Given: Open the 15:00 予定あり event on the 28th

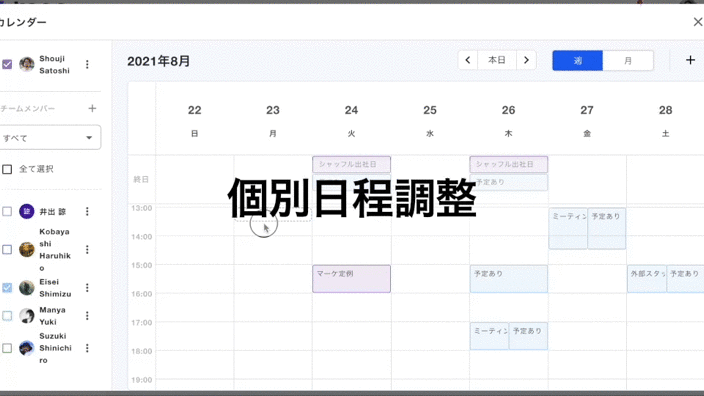Looking at the screenshot, I should (685, 279).
